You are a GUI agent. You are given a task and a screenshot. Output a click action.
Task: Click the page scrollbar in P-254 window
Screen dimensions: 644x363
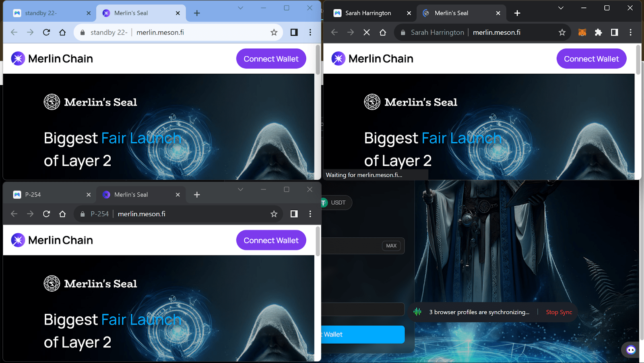pos(318,241)
